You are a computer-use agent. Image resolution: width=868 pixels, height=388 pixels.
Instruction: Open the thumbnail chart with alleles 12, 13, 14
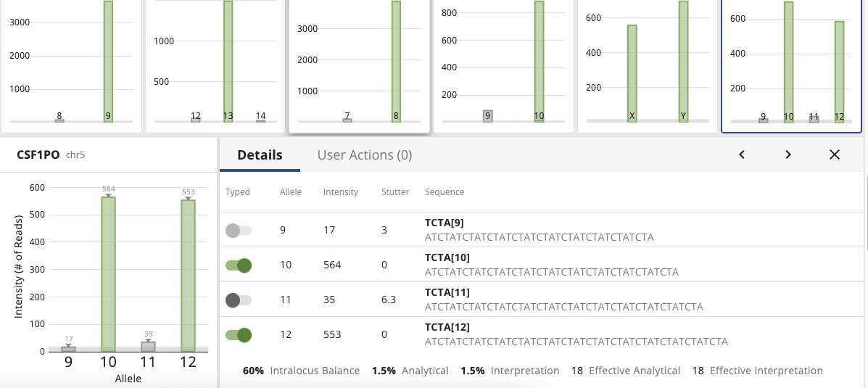pos(215,66)
